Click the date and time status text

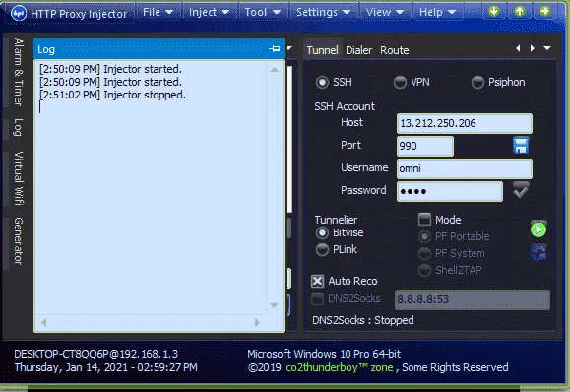(105, 367)
